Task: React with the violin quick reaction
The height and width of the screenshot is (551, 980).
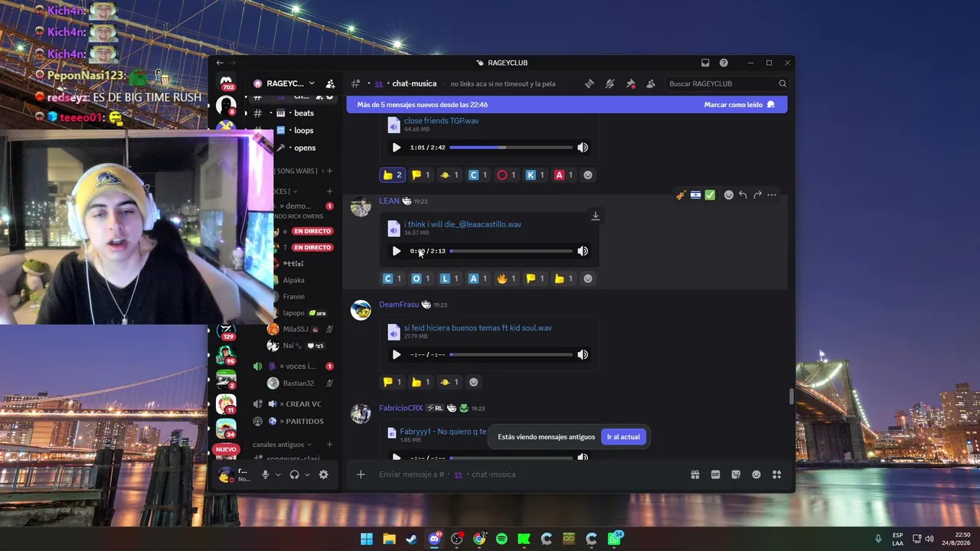Action: coord(681,195)
